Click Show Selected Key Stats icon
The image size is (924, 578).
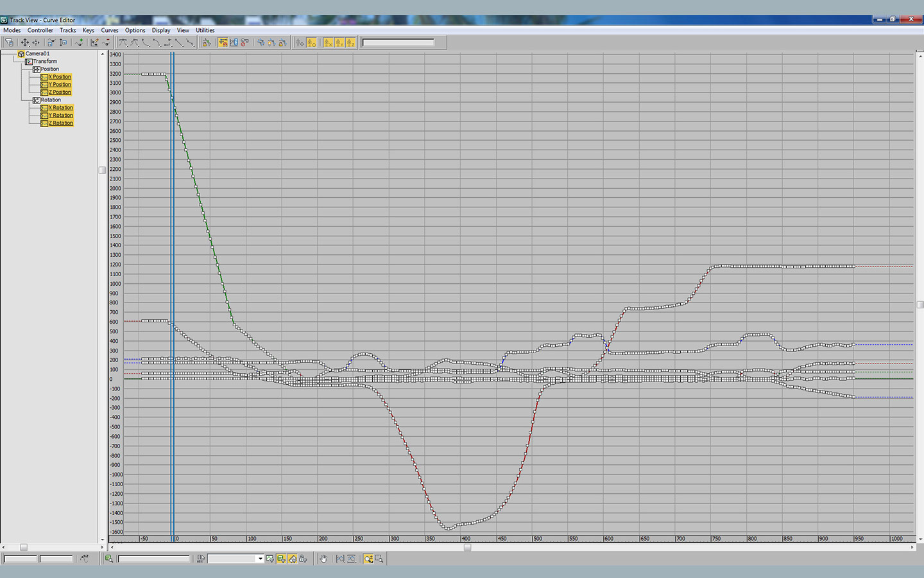coord(84,559)
